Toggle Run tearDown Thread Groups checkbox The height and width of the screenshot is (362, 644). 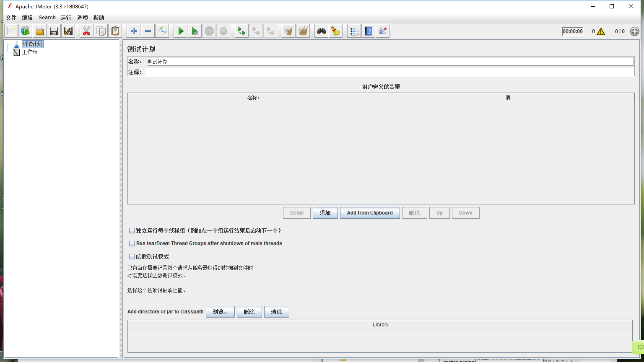tap(132, 243)
